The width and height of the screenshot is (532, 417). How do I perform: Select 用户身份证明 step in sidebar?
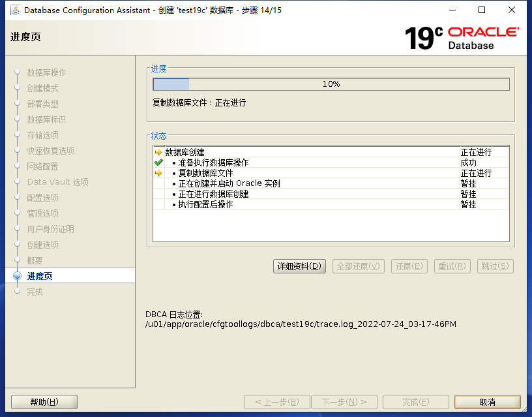point(51,229)
